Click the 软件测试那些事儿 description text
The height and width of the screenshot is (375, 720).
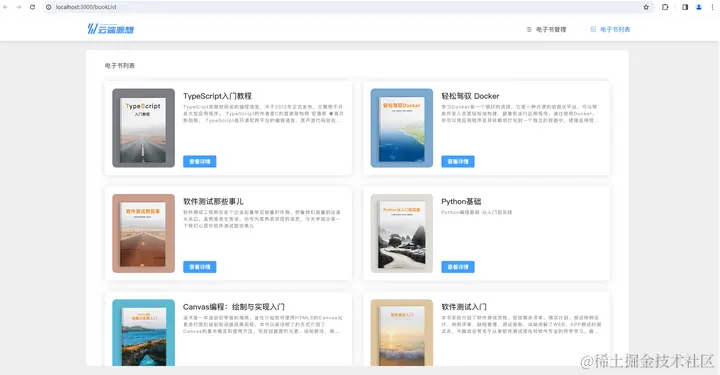pos(262,219)
